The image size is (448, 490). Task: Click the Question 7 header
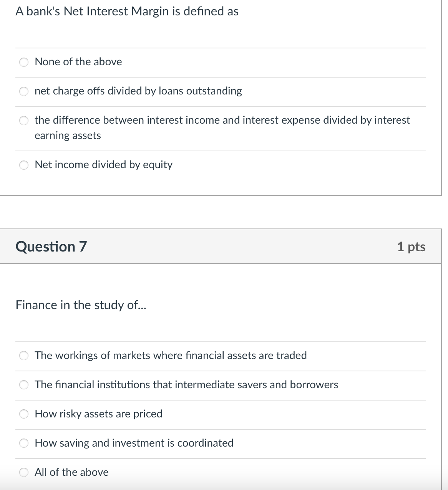[x=51, y=247]
